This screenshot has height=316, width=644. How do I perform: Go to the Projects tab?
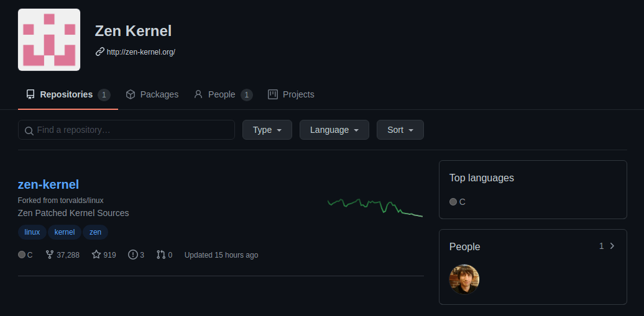click(291, 94)
